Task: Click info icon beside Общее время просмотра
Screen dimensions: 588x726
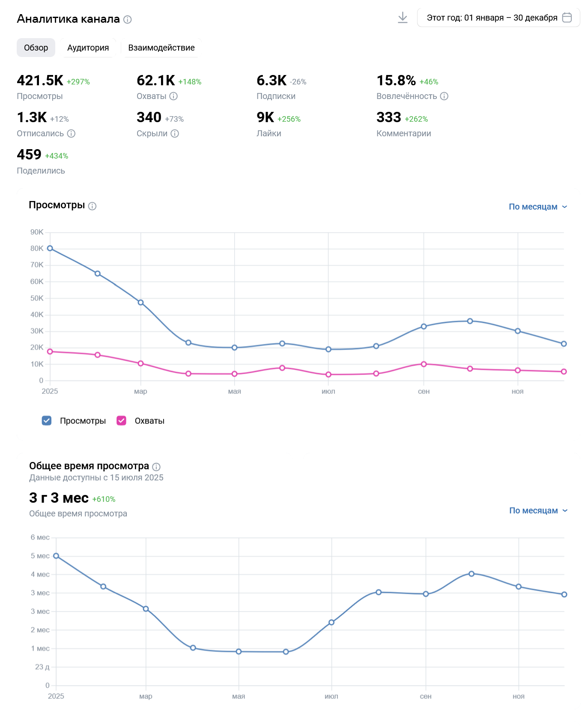Action: tap(157, 467)
